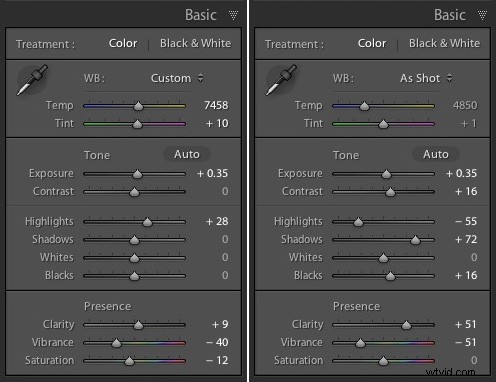Click the right panel Contrast value + 16
Screen dimensions: 496x382
466,191
